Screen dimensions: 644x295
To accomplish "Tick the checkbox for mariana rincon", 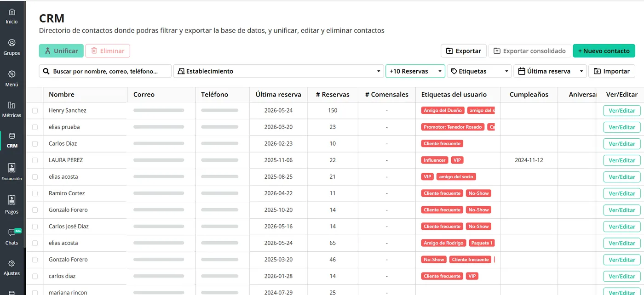I will tap(35, 292).
